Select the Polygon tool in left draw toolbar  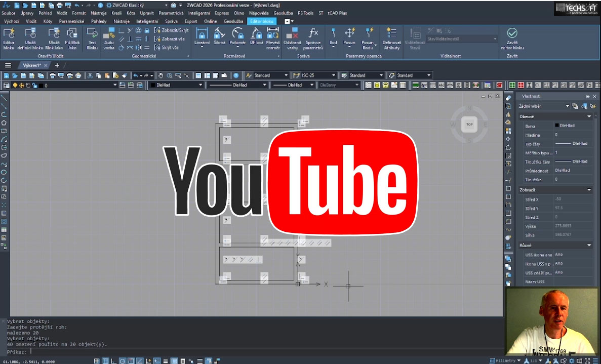(4, 123)
